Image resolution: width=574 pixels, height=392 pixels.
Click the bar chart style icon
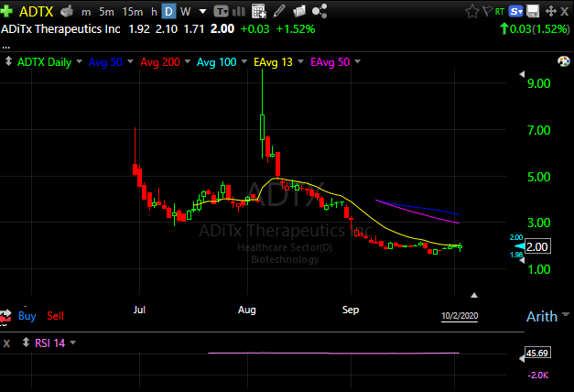(241, 12)
